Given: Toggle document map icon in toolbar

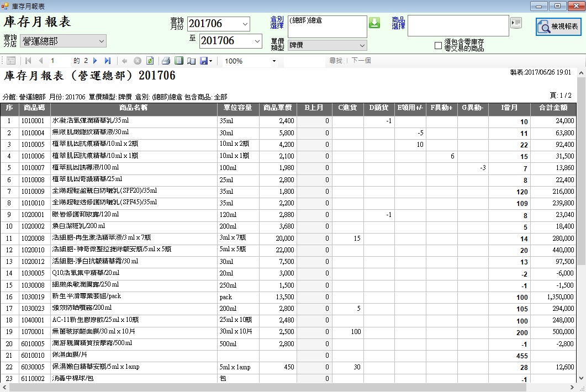Looking at the screenshot, I should pos(11,61).
